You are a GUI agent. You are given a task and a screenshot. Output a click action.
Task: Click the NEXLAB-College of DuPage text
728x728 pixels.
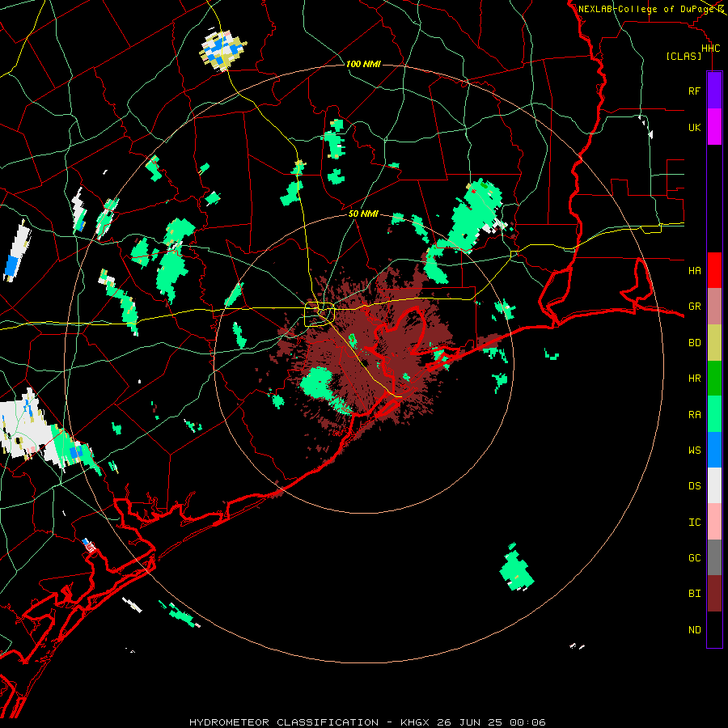(648, 9)
